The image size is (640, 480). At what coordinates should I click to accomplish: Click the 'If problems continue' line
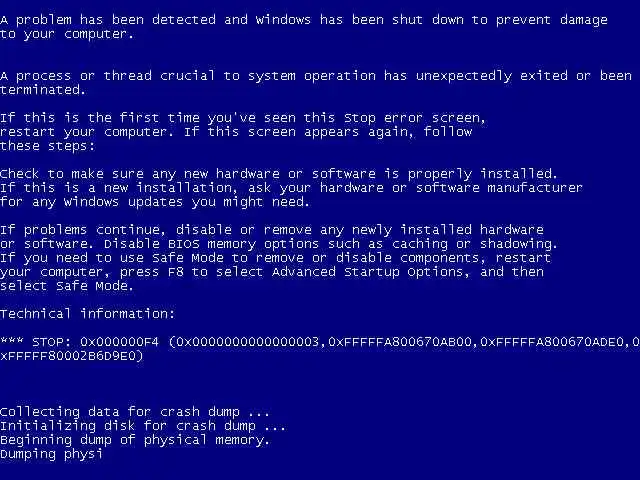tap(272, 230)
